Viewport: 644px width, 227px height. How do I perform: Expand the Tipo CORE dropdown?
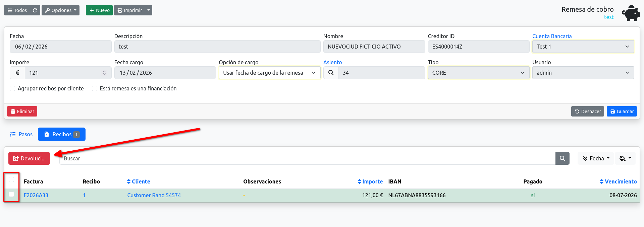pos(479,73)
